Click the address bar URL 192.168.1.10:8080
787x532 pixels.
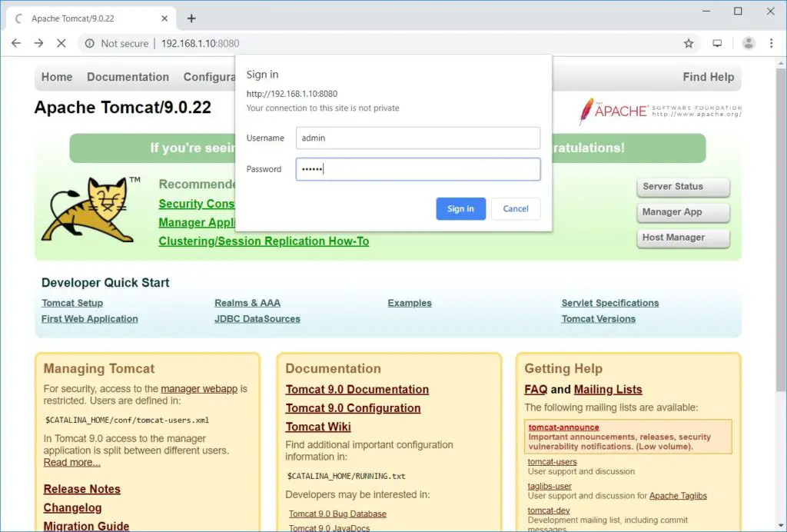(201, 44)
